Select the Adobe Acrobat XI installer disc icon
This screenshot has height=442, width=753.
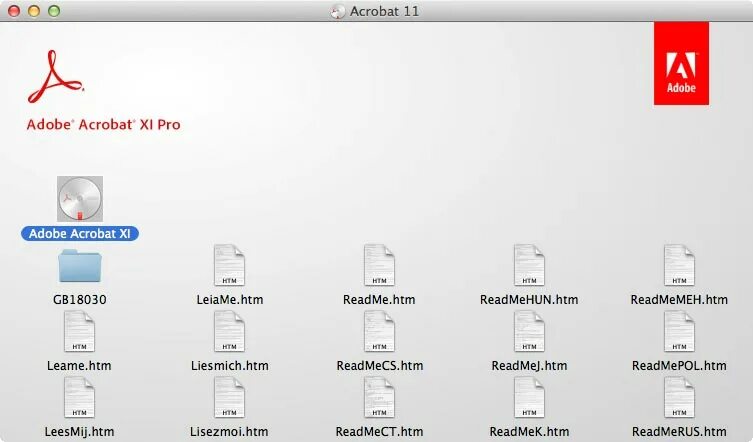(80, 199)
